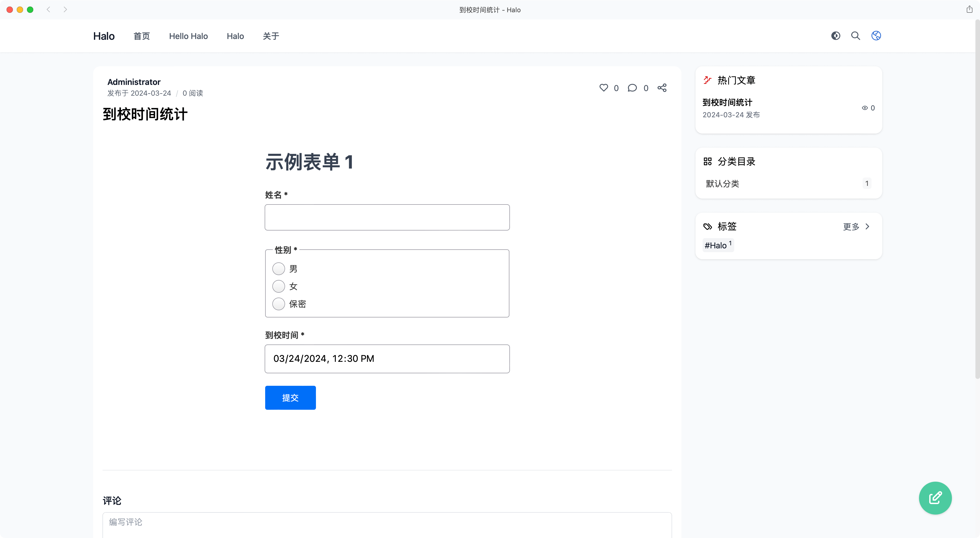Viewport: 980px width, 538px height.
Task: Like the post with heart icon
Action: tap(604, 88)
